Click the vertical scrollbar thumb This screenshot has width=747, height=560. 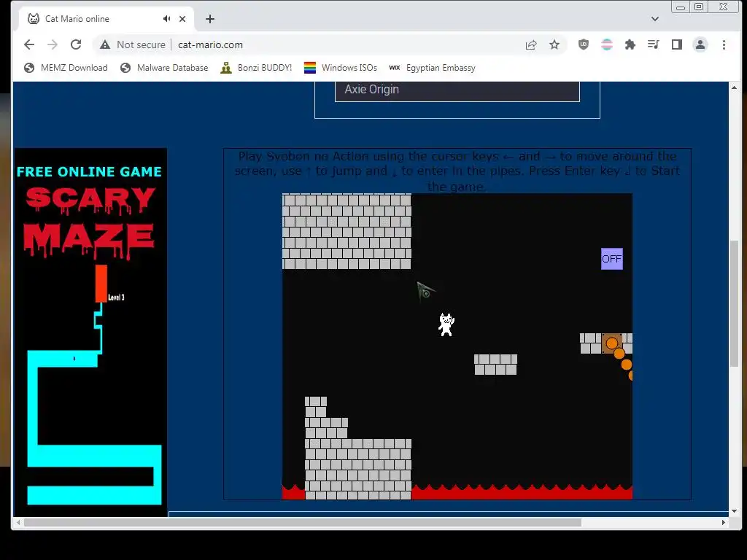click(x=734, y=304)
